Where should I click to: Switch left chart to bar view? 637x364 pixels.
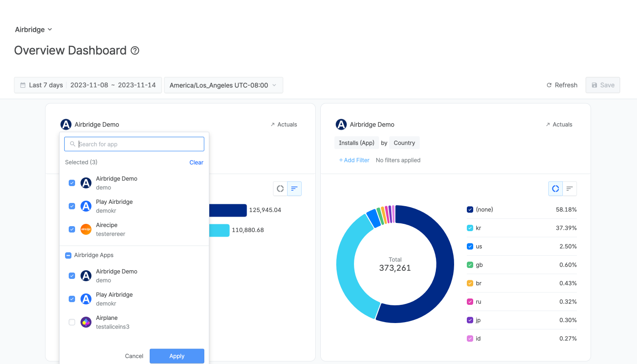(x=294, y=188)
